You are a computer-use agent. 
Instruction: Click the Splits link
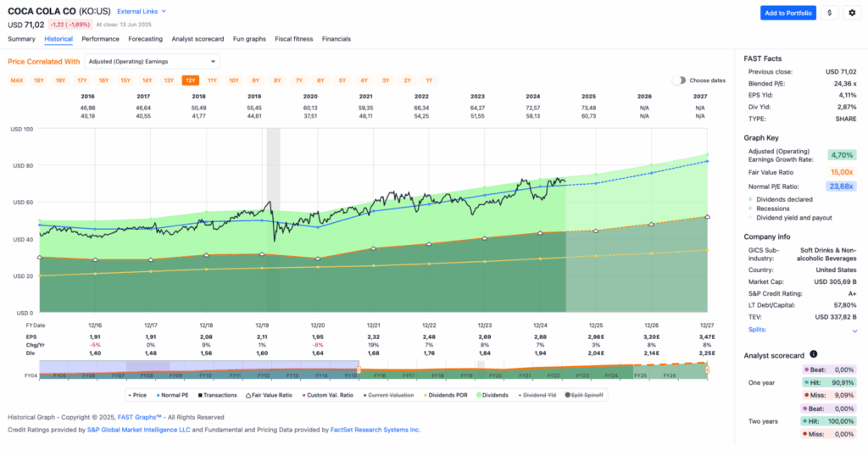[757, 329]
